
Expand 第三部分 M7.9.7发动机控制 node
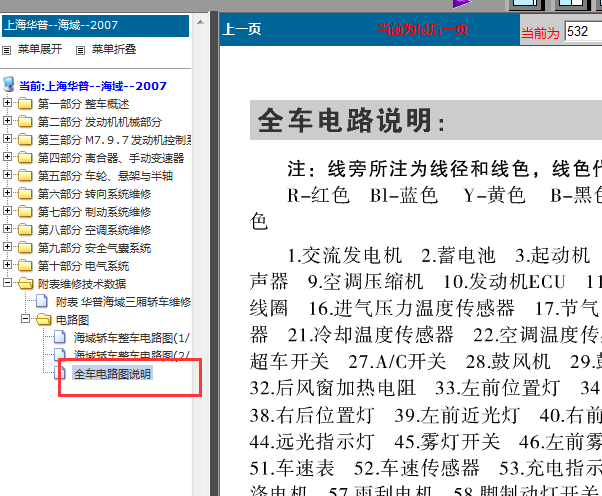[7, 139]
